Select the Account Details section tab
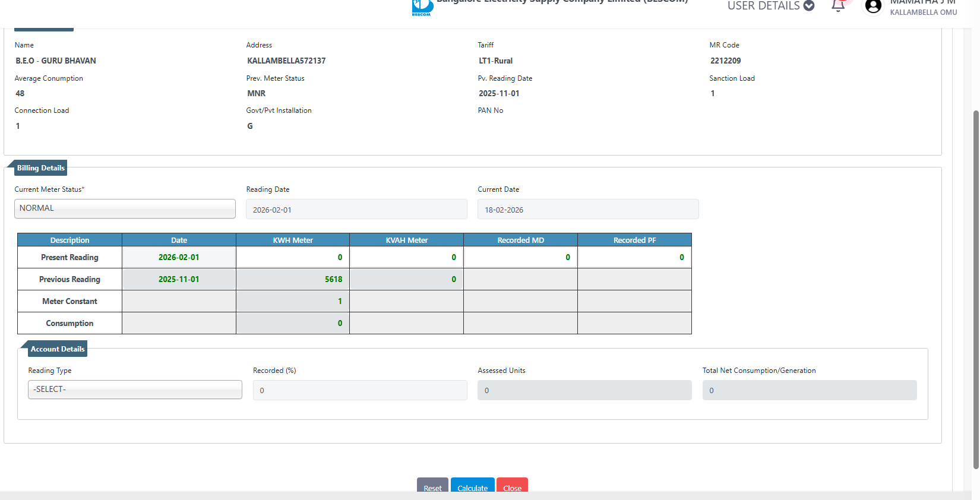This screenshot has height=500, width=980. 57,349
